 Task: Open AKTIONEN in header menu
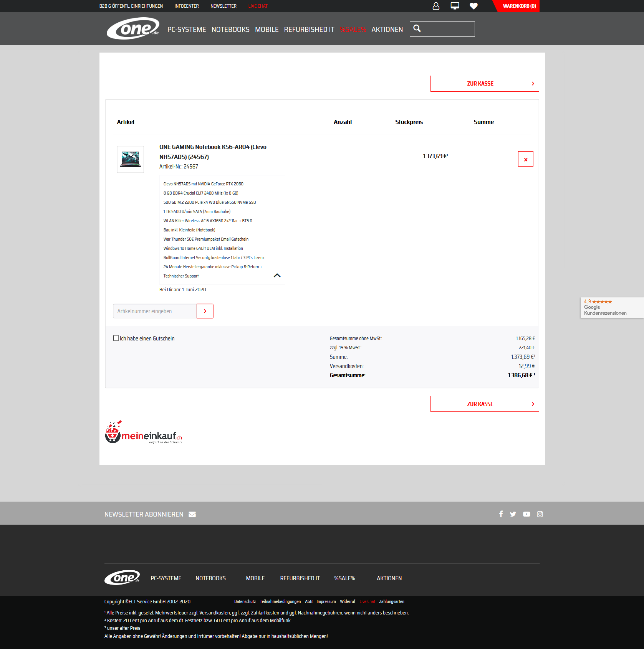tap(387, 30)
